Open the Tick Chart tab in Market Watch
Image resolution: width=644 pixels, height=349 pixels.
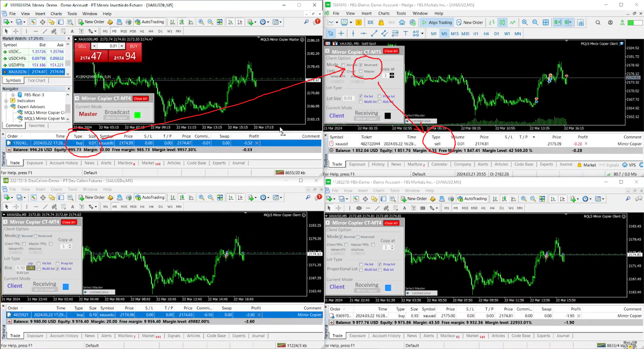click(x=36, y=81)
